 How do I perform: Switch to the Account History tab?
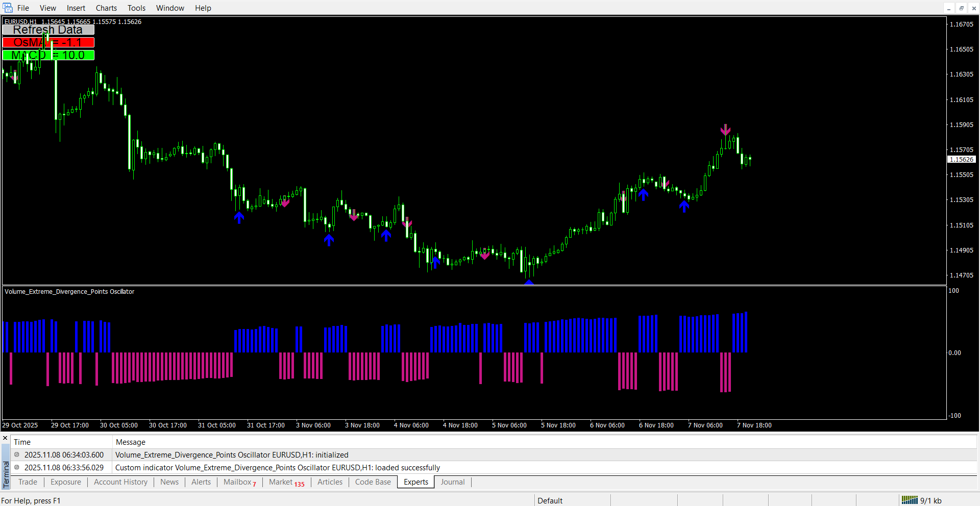tap(120, 482)
